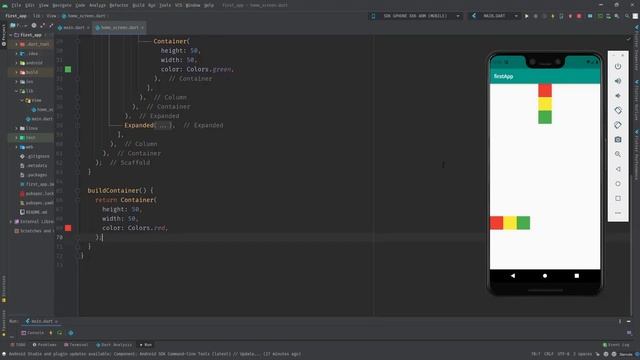
Task: Open the main.dart run configuration dropdown
Action: (494, 16)
